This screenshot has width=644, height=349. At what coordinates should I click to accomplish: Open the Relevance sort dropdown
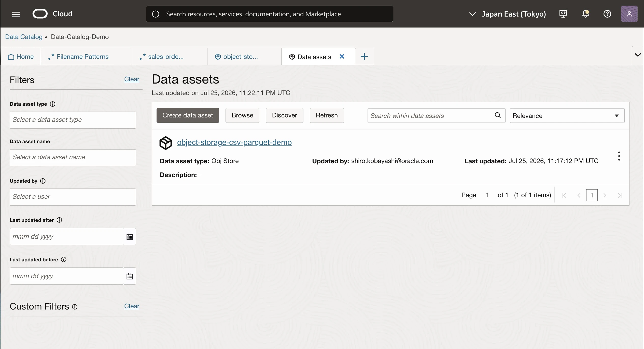pos(567,116)
